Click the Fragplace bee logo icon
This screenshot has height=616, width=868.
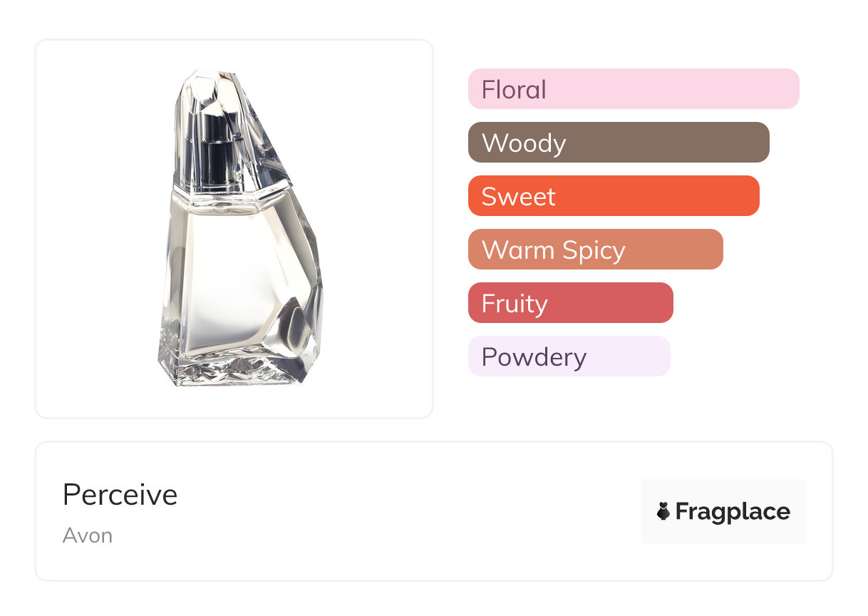point(663,511)
